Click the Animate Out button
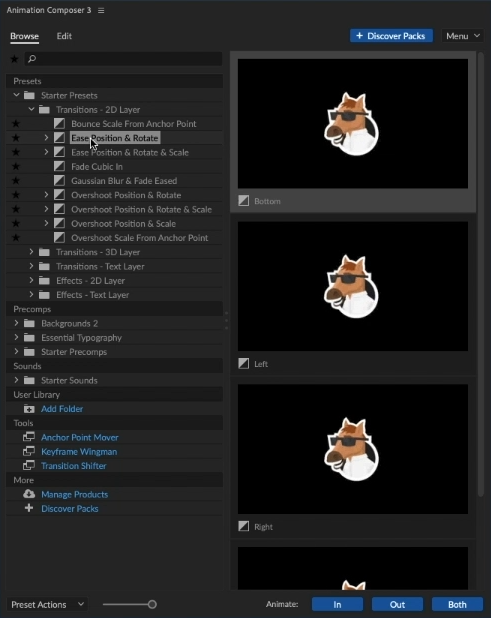This screenshot has width=491, height=618. click(397, 604)
